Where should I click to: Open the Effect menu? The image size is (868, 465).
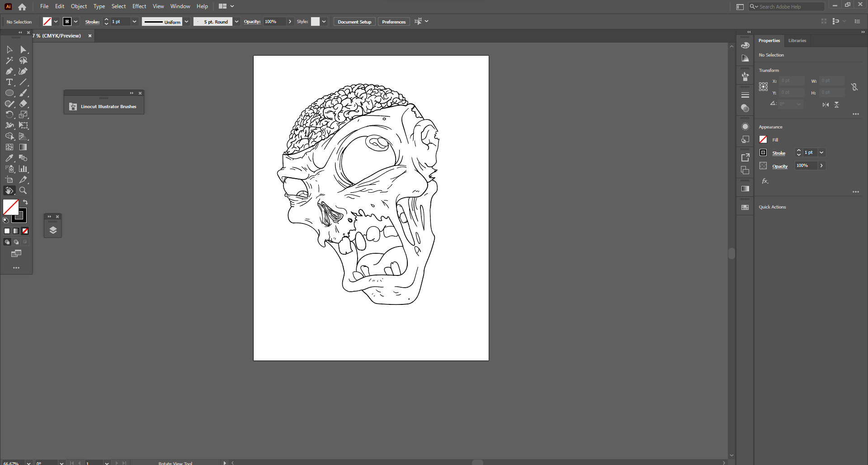[x=139, y=6]
